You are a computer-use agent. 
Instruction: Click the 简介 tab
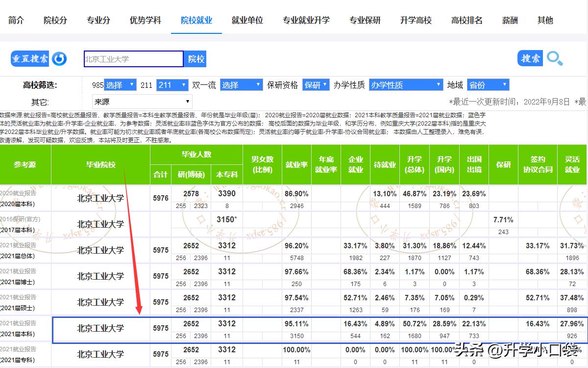click(x=16, y=21)
